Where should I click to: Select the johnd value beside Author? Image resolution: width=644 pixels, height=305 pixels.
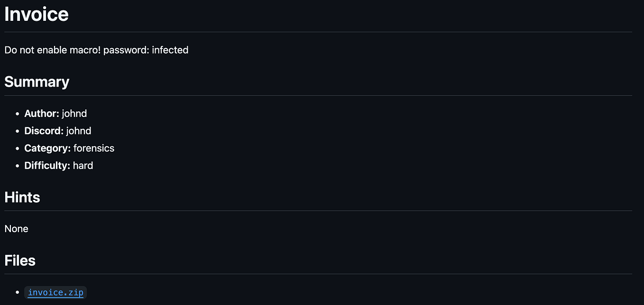point(74,113)
